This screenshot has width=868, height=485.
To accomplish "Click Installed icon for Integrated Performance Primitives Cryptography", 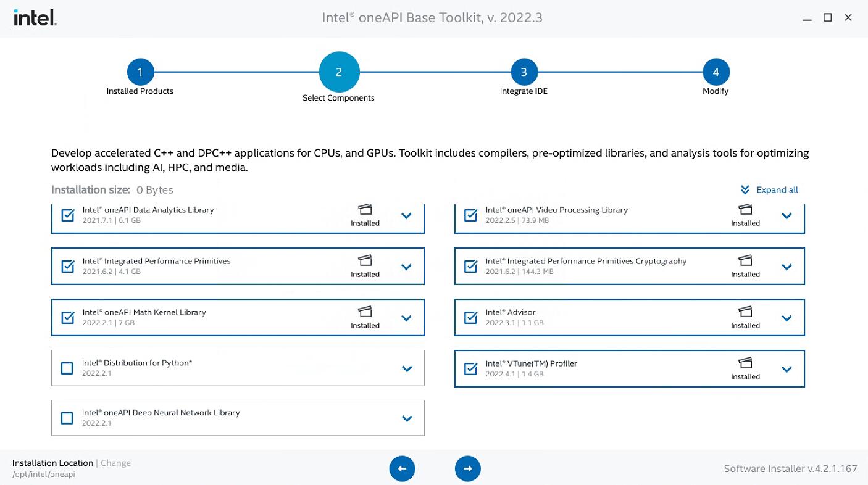I will (x=745, y=260).
